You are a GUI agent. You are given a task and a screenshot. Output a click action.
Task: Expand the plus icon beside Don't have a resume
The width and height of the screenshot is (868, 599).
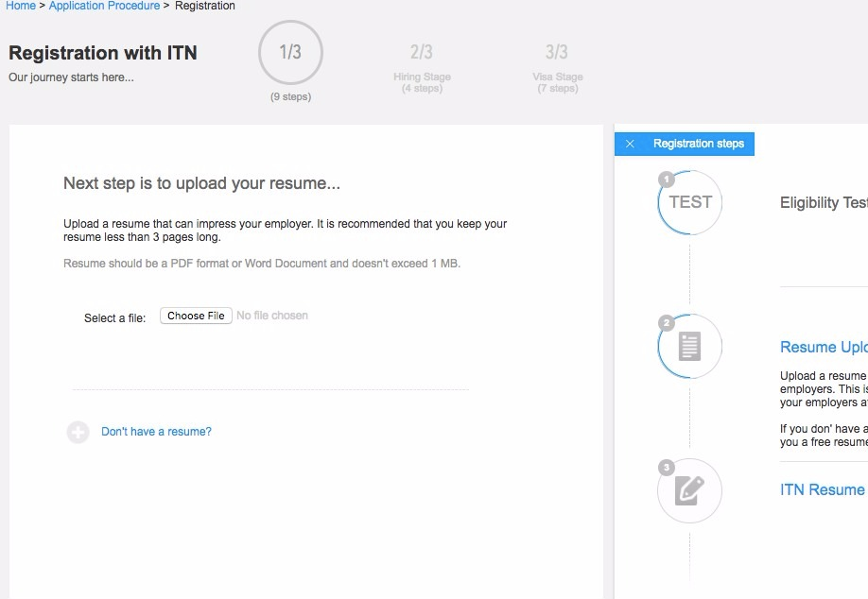click(78, 432)
